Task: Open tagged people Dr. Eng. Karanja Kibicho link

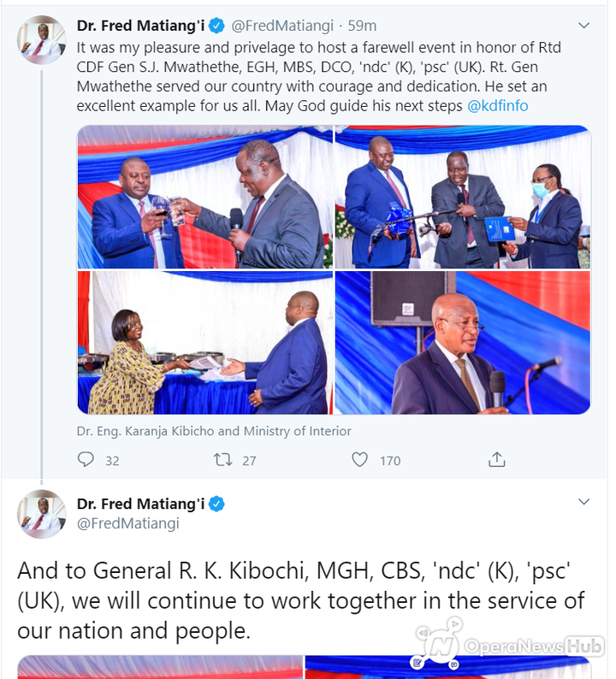Action: click(x=214, y=431)
